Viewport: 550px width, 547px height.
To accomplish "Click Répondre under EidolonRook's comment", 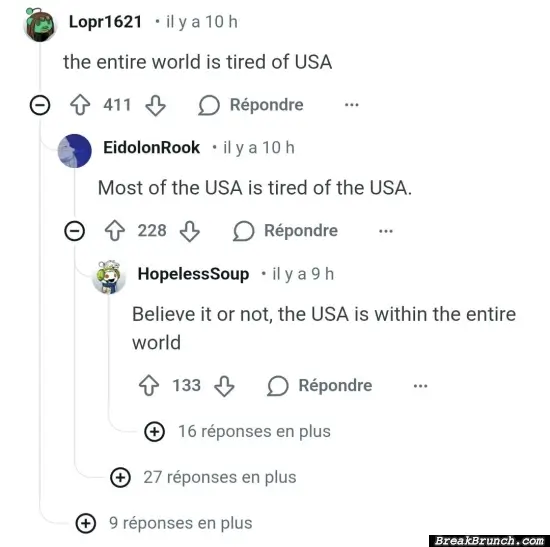I will pyautogui.click(x=285, y=231).
